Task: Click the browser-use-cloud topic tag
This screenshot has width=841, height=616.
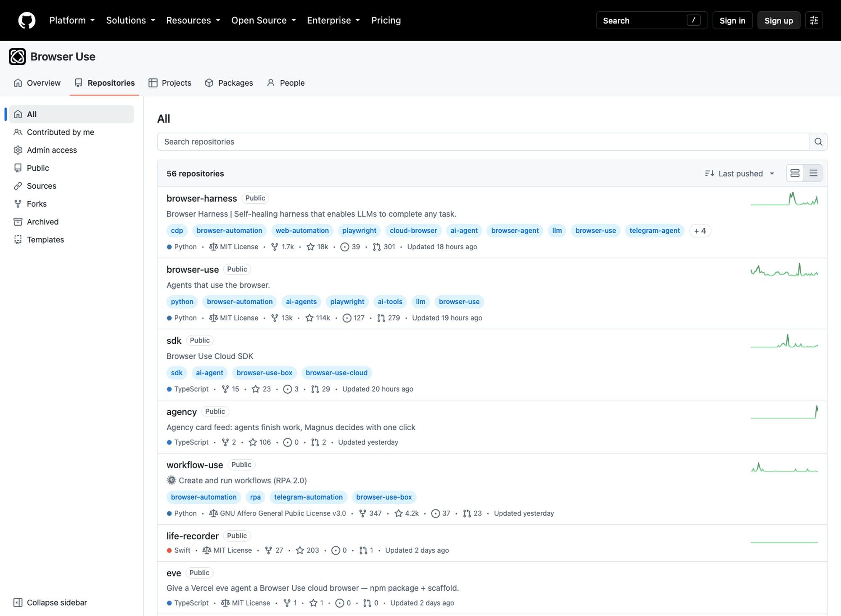Action: 336,373
